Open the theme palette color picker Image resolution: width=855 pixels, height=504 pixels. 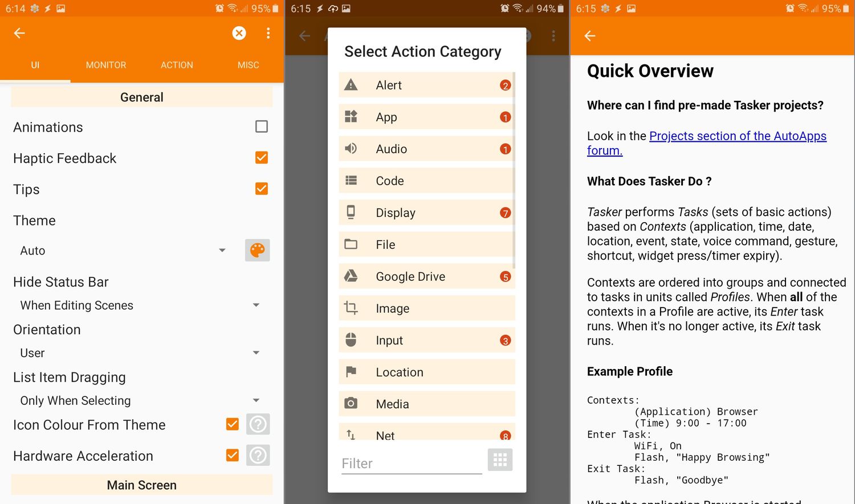coord(258,250)
